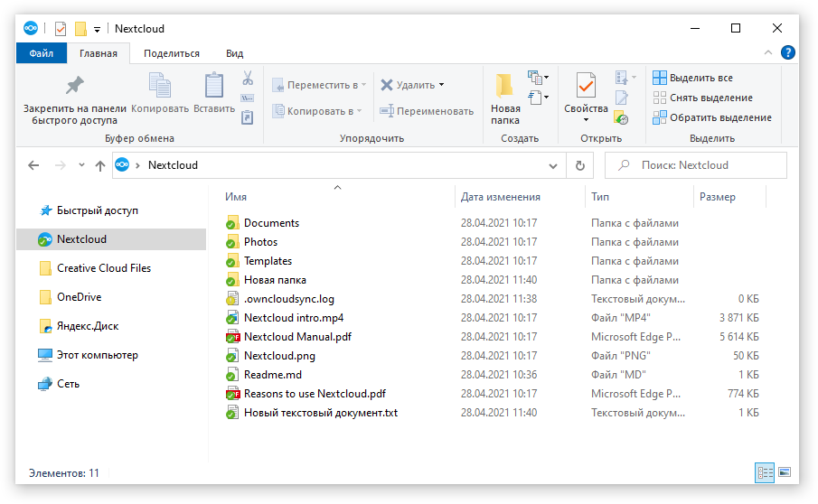Viewport: 818px width, 504px height.
Task: Click the Новая папка folder icon
Action: coord(504,85)
